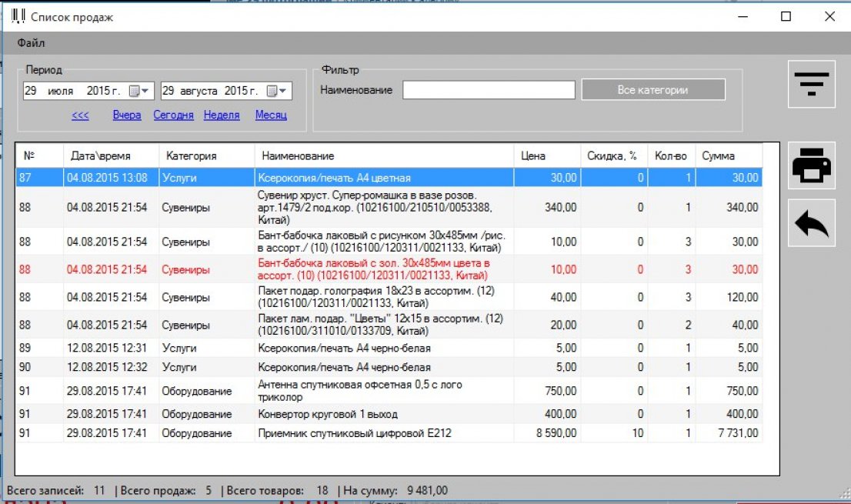This screenshot has width=851, height=504.
Task: Select the Сегодня period link
Action: coord(173,115)
